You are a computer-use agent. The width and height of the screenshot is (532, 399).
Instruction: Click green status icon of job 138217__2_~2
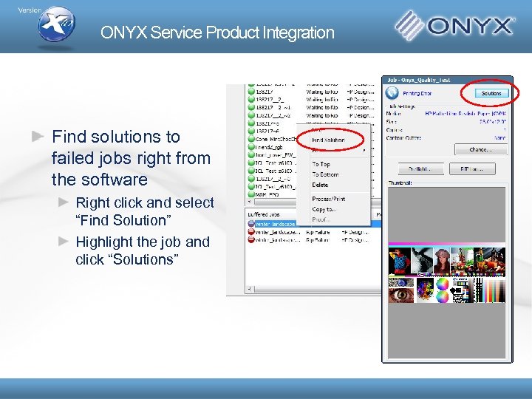pos(251,115)
